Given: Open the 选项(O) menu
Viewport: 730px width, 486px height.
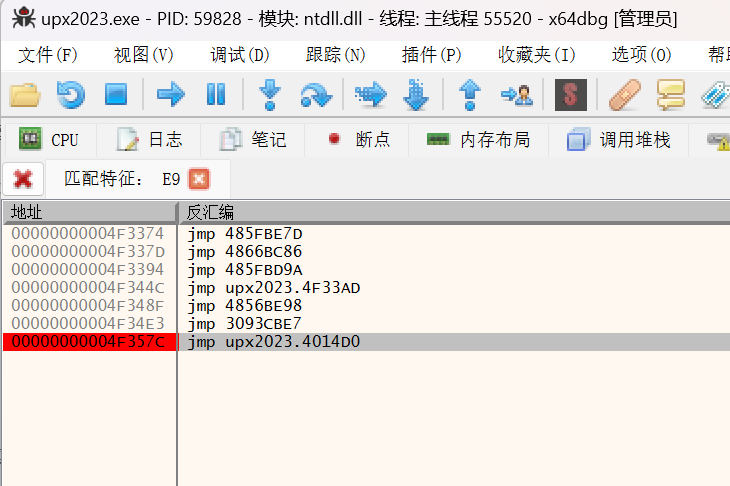Looking at the screenshot, I should (x=642, y=55).
